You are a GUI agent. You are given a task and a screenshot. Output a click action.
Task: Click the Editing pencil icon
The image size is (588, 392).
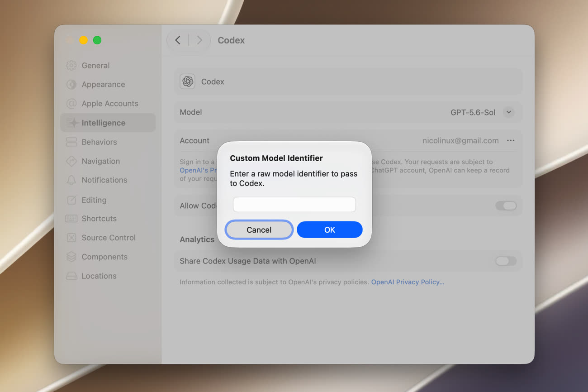click(71, 200)
